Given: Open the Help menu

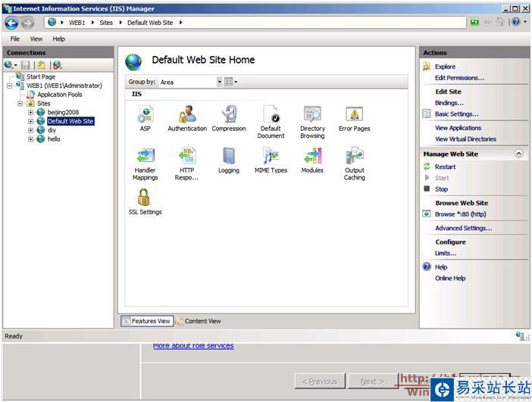Looking at the screenshot, I should 58,39.
